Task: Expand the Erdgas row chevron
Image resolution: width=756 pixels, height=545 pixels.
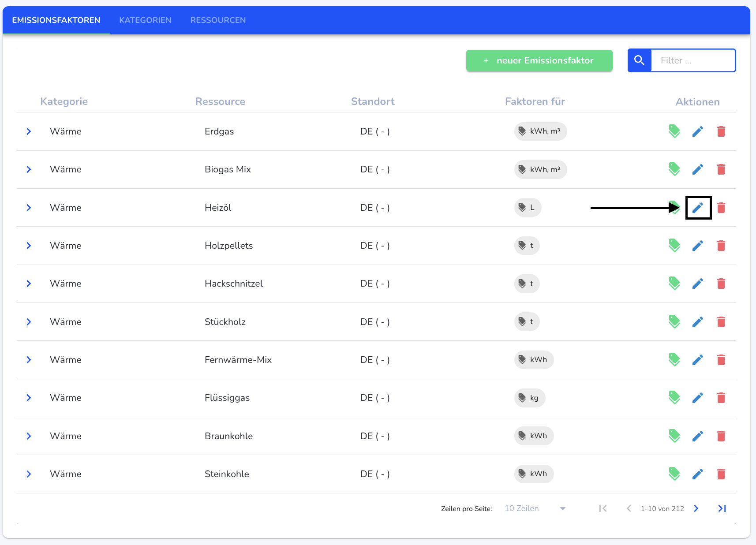Action: click(x=29, y=131)
